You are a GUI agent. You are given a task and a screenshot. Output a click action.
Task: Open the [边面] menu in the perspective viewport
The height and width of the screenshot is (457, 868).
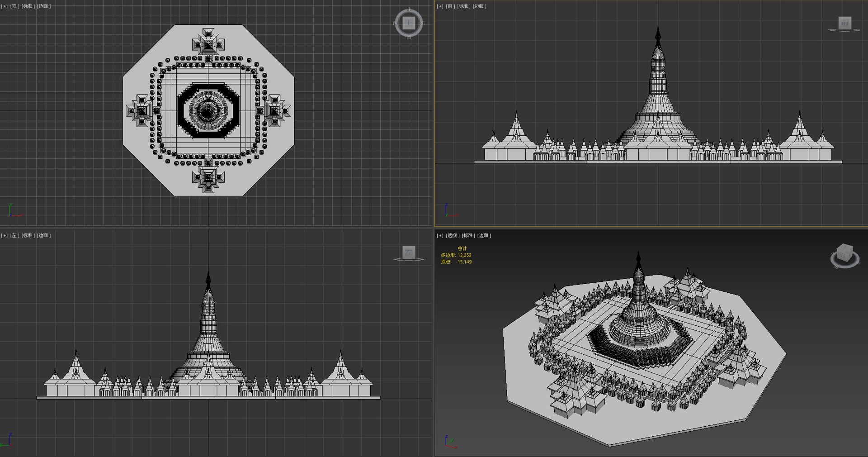[484, 236]
